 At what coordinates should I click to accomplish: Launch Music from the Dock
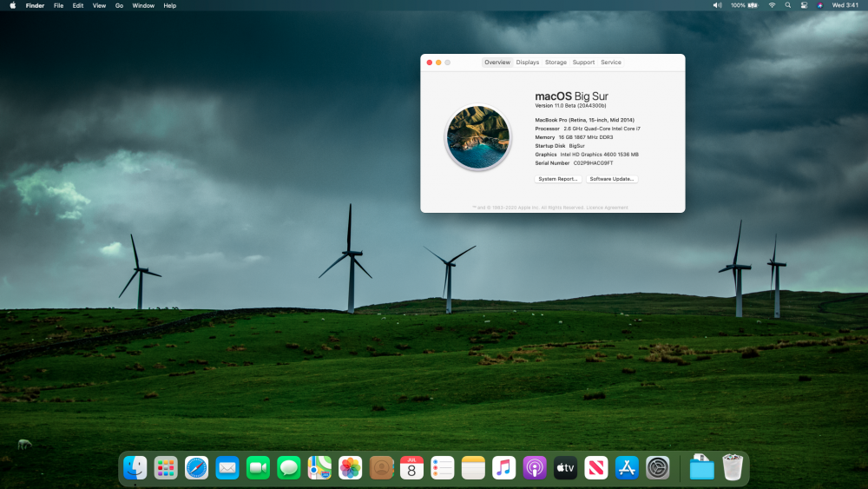pos(503,468)
